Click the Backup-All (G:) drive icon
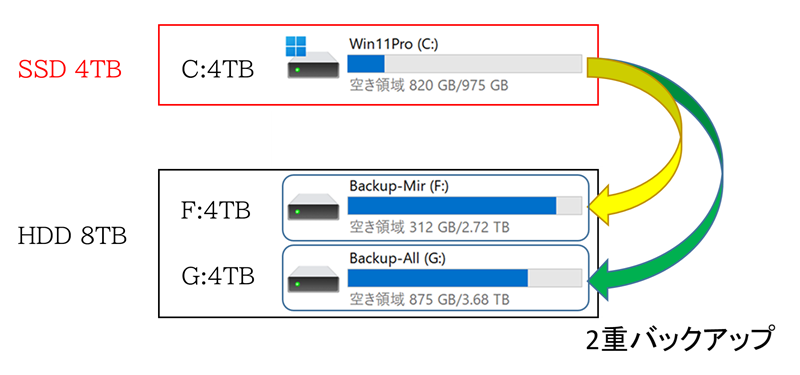800x375 pixels. (313, 281)
